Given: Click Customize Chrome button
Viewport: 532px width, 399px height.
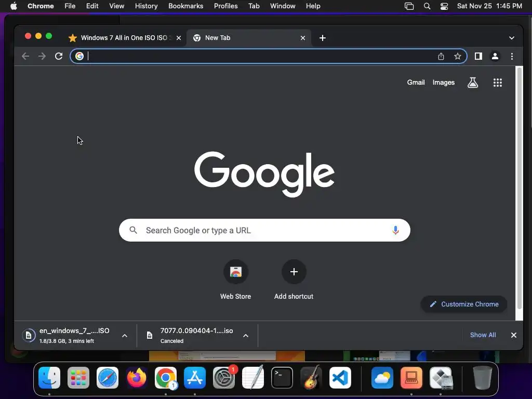Looking at the screenshot, I should point(464,304).
